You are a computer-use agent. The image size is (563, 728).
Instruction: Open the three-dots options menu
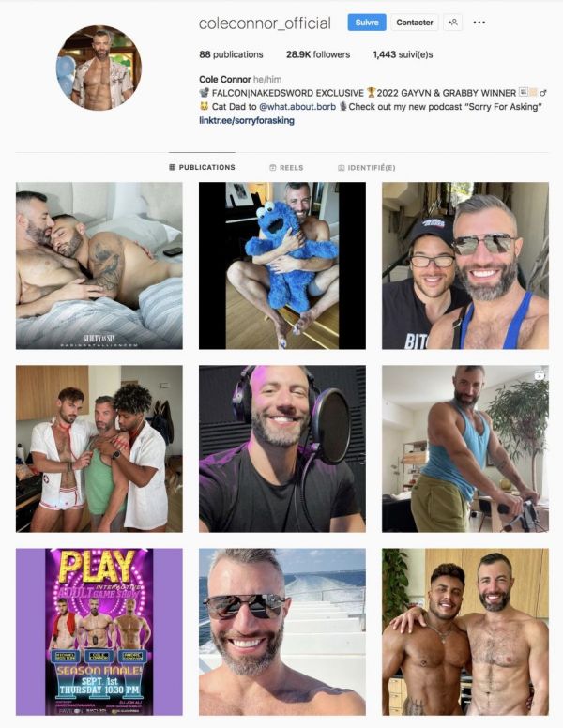[479, 23]
